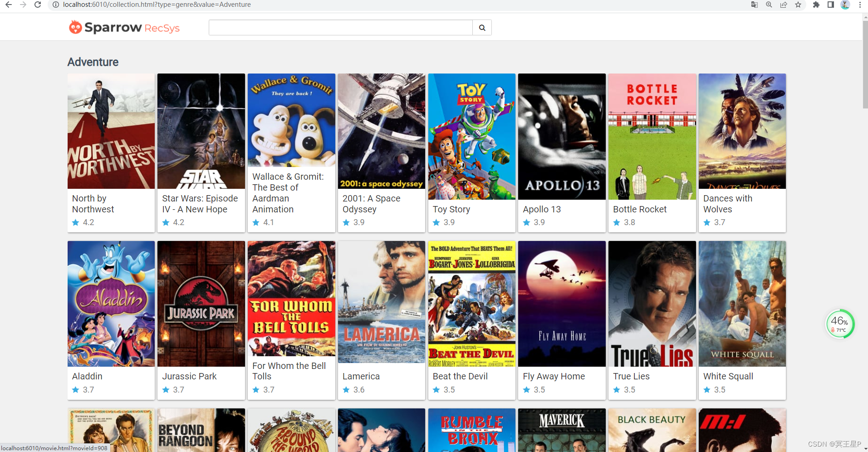Click the Wallace & Gromit poster

coord(291,120)
